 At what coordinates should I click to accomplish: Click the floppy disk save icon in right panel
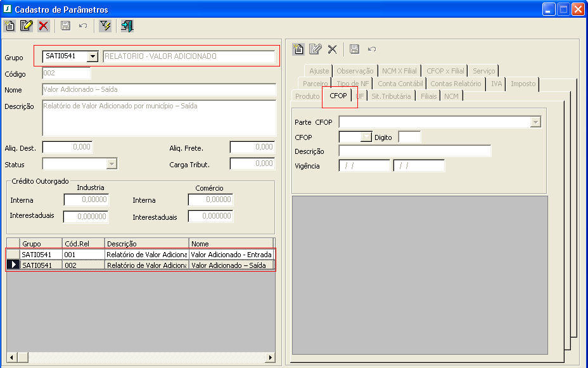coord(355,49)
